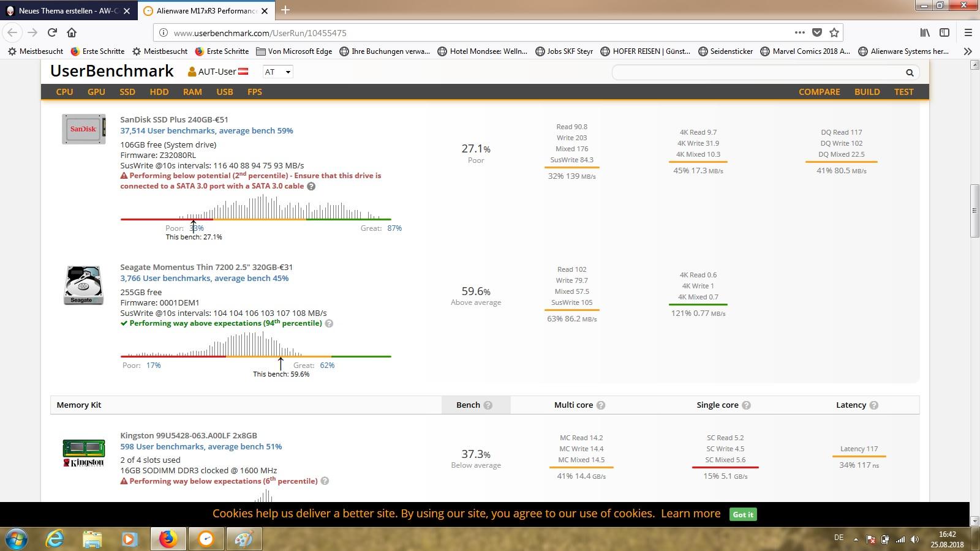
Task: Click the site info icon in address bar
Action: [x=164, y=33]
